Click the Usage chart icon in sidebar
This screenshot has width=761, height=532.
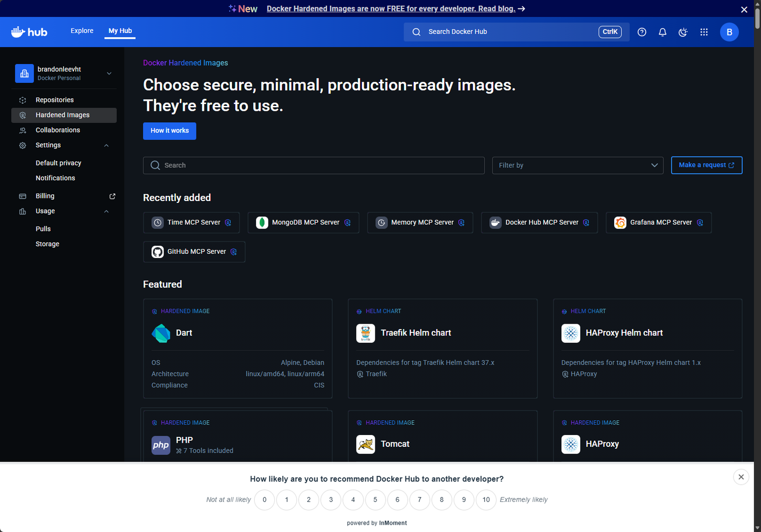(23, 211)
